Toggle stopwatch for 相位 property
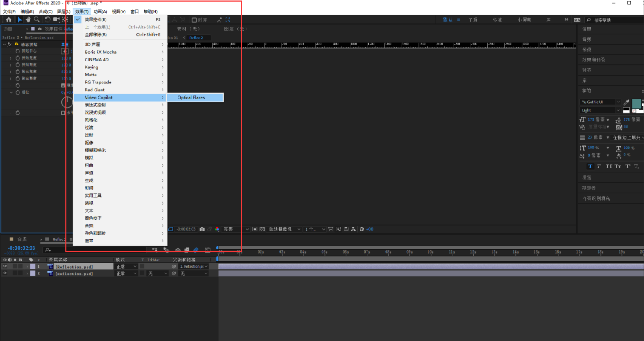 [18, 92]
